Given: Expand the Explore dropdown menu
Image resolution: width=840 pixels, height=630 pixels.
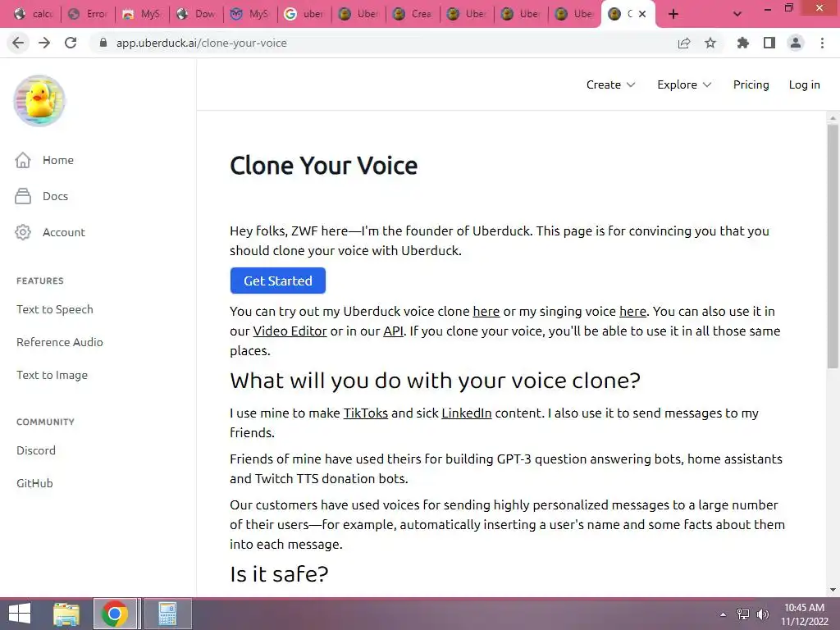Looking at the screenshot, I should pos(684,84).
